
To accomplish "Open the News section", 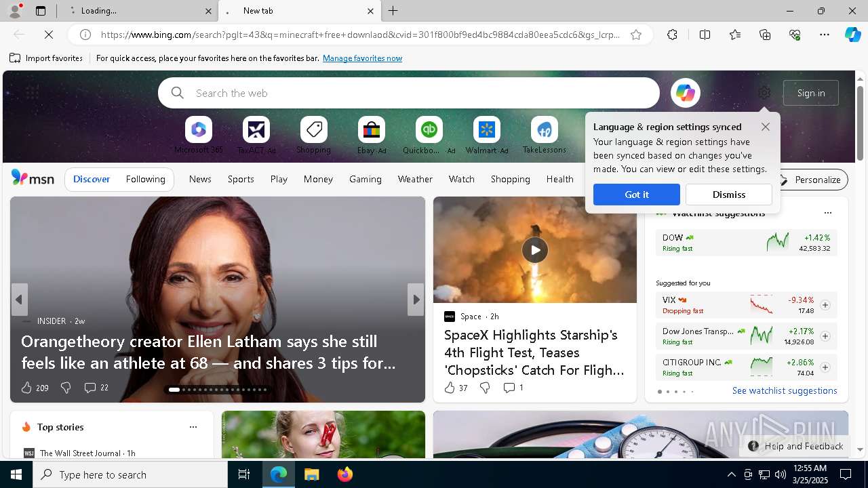I will (200, 179).
